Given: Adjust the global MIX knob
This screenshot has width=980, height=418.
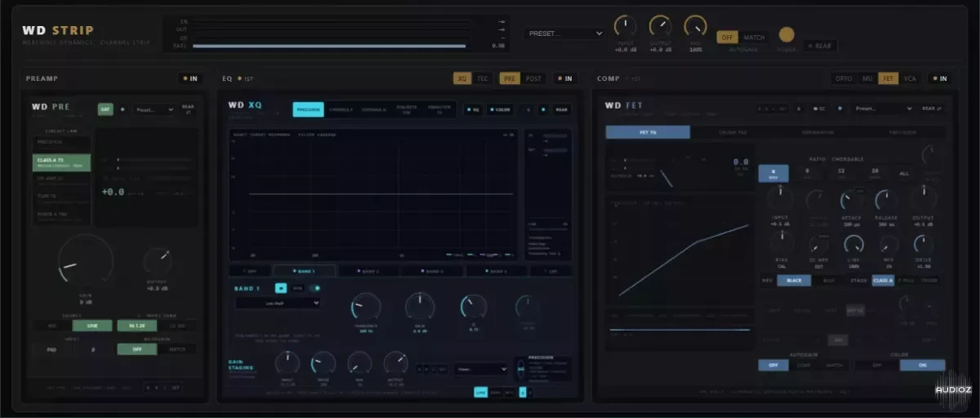Looking at the screenshot, I should pos(695,26).
